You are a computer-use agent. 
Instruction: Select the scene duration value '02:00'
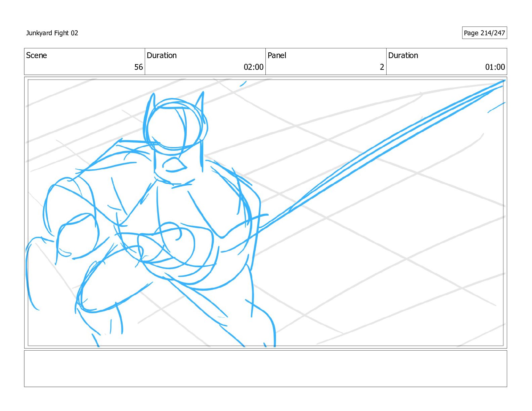coord(254,67)
